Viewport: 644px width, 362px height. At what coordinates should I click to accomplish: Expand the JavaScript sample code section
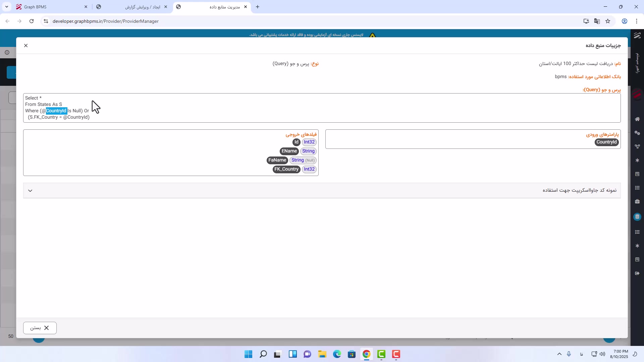[x=30, y=191]
